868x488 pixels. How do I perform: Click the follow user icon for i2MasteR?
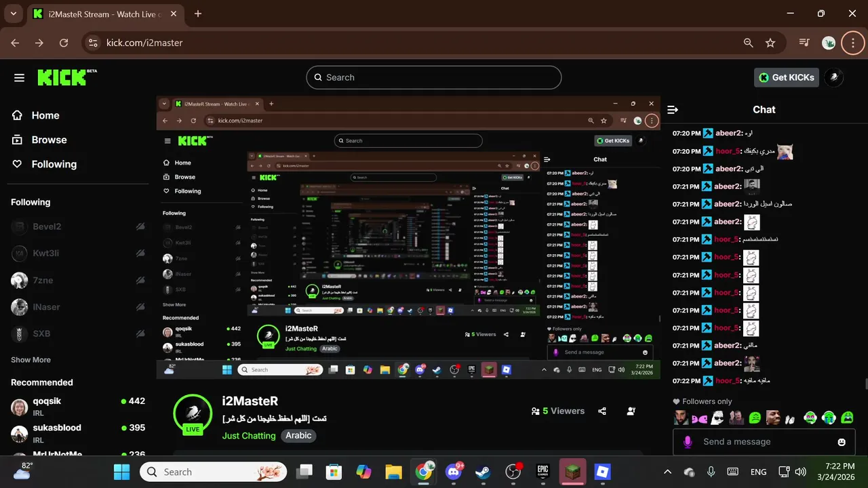pyautogui.click(x=631, y=411)
